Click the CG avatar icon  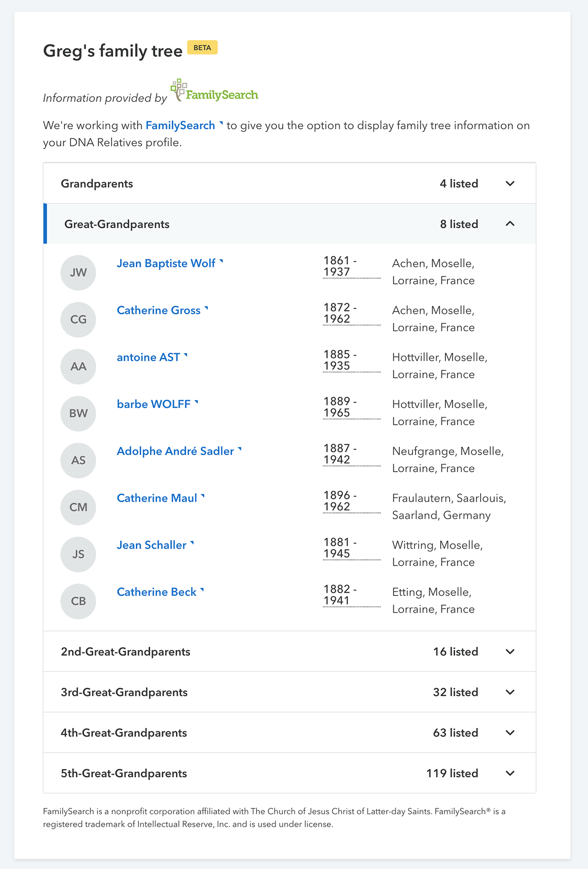[78, 319]
